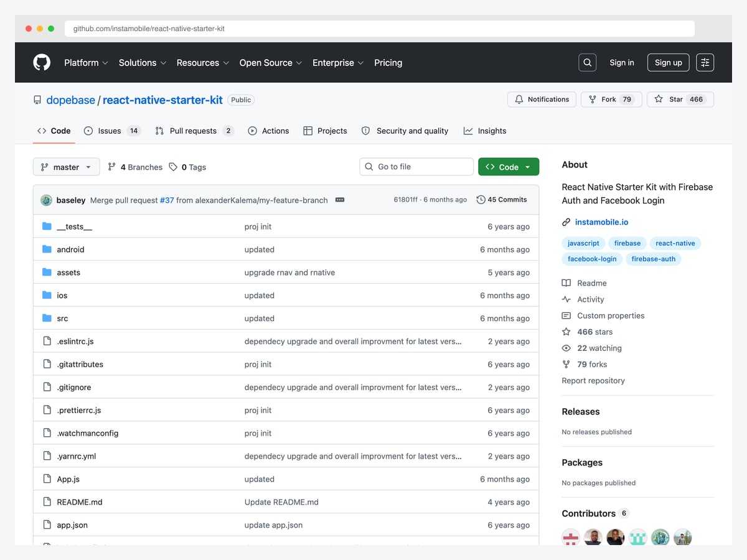Switch to the Actions tab
The image size is (747, 560).
269,131
